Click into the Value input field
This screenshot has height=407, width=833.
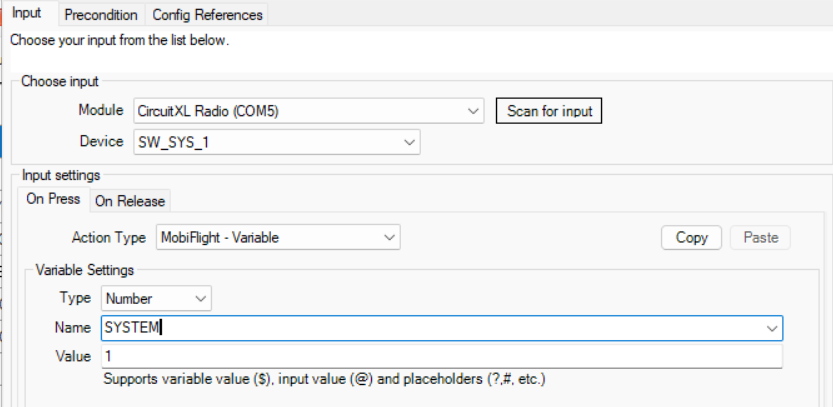pyautogui.click(x=440, y=357)
